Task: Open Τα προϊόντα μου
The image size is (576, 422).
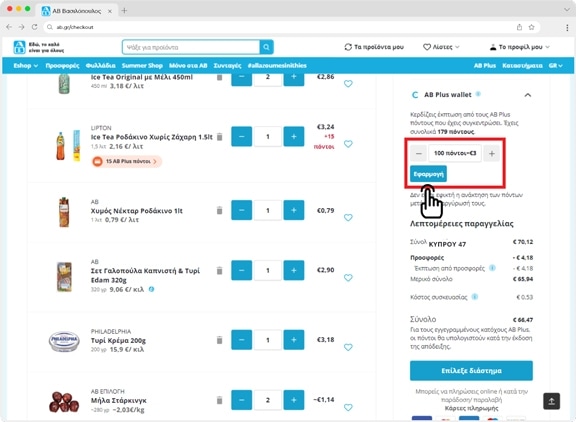Action: (x=374, y=47)
